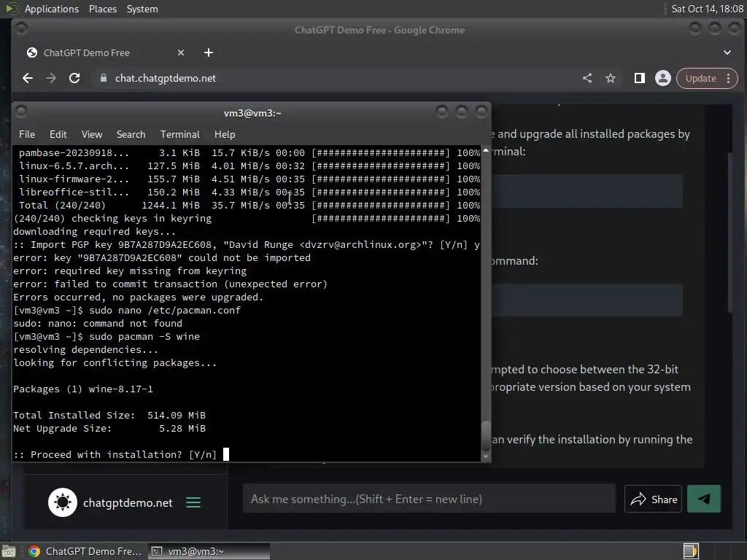This screenshot has height=560, width=747.
Task: Click the lock icon in address bar
Action: pyautogui.click(x=104, y=78)
